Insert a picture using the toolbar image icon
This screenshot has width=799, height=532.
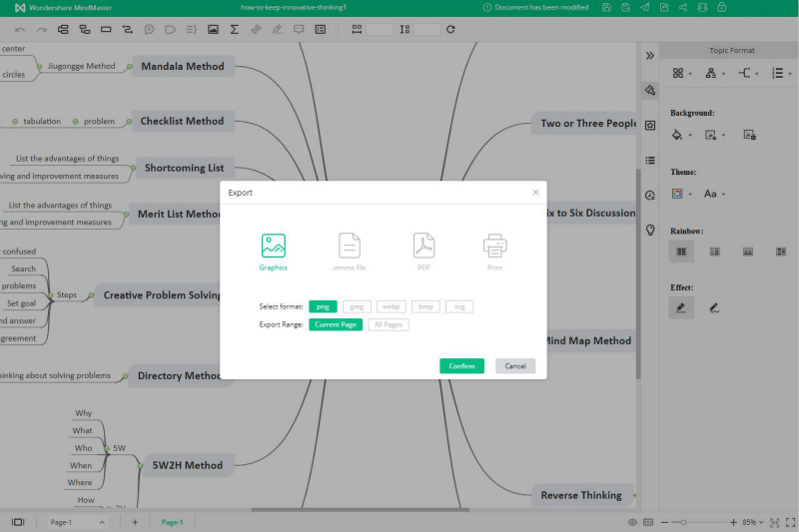pyautogui.click(x=213, y=30)
